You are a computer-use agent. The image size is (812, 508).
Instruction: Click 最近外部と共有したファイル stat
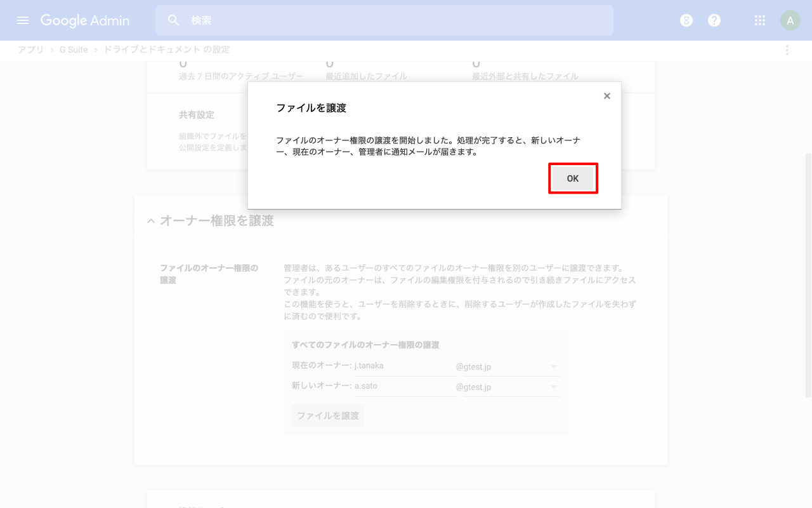pos(525,76)
